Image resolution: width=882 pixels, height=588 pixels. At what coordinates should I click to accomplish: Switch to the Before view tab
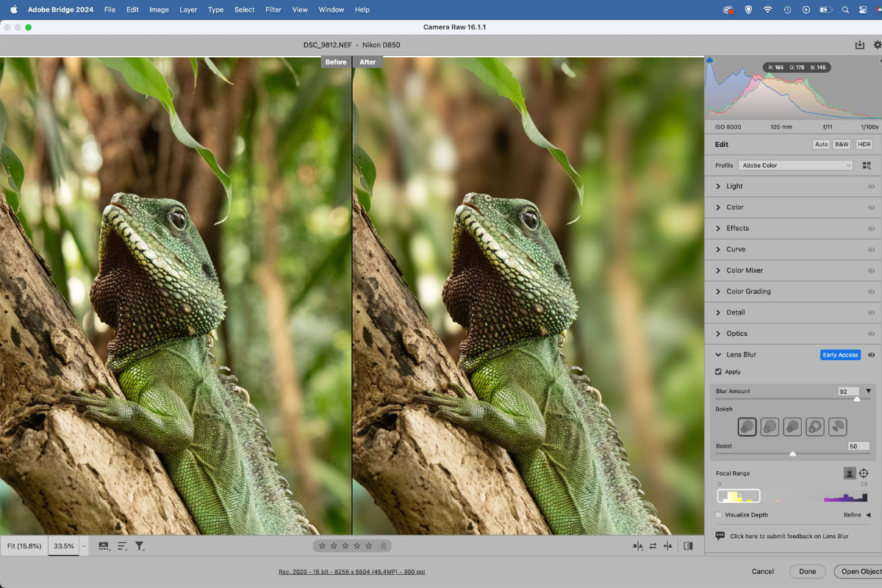click(336, 62)
